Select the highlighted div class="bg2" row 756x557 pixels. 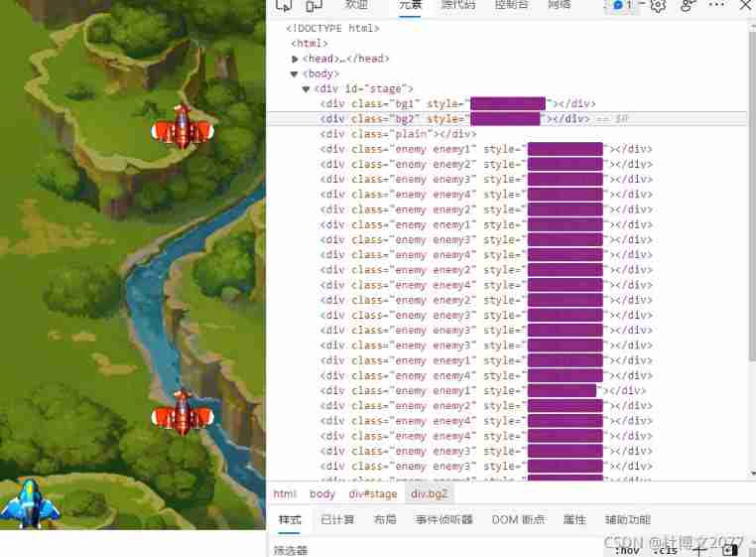pos(506,119)
